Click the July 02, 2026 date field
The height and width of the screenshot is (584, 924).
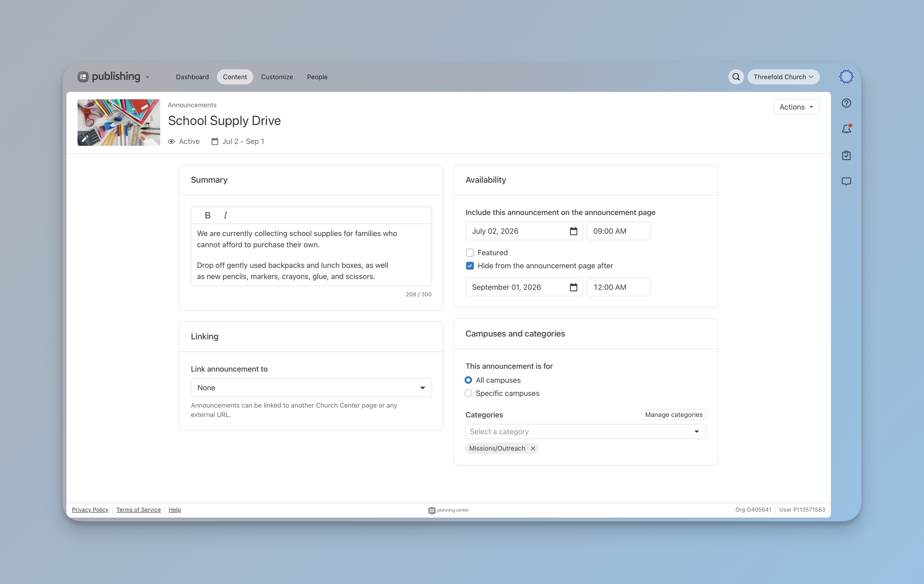click(x=524, y=231)
